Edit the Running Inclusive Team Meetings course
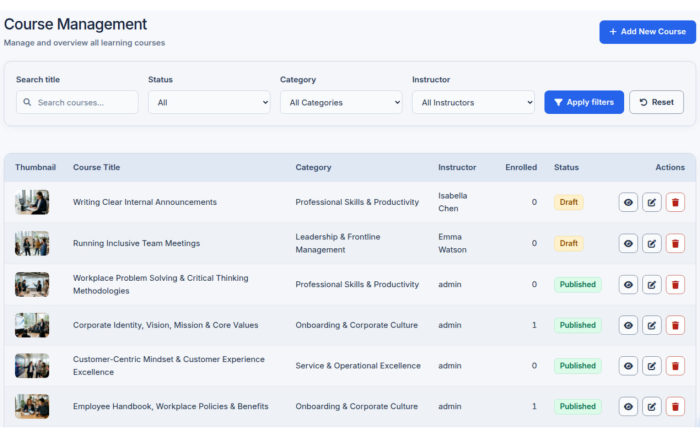The image size is (700, 438). 651,243
